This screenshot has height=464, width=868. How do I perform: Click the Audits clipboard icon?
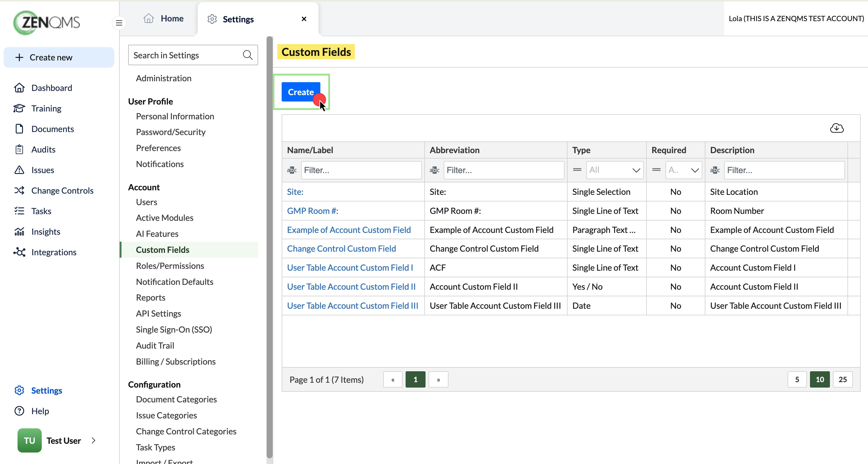19,150
